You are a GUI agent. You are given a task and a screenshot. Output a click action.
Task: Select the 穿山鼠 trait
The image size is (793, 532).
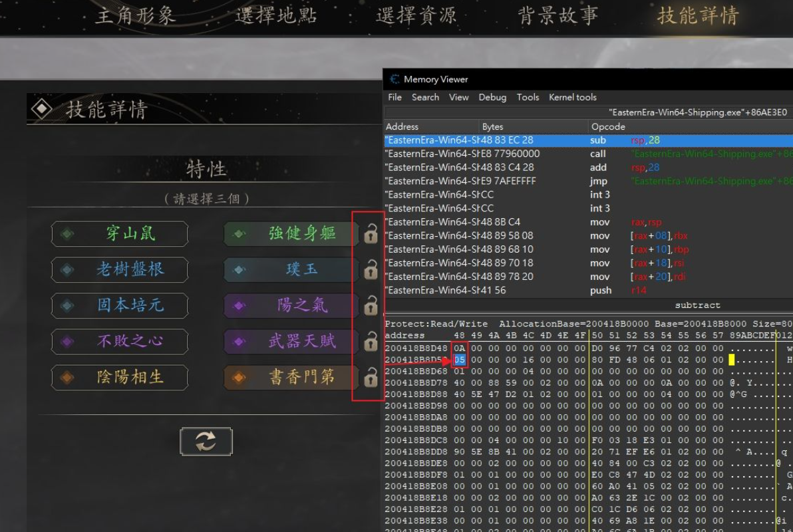coord(120,233)
